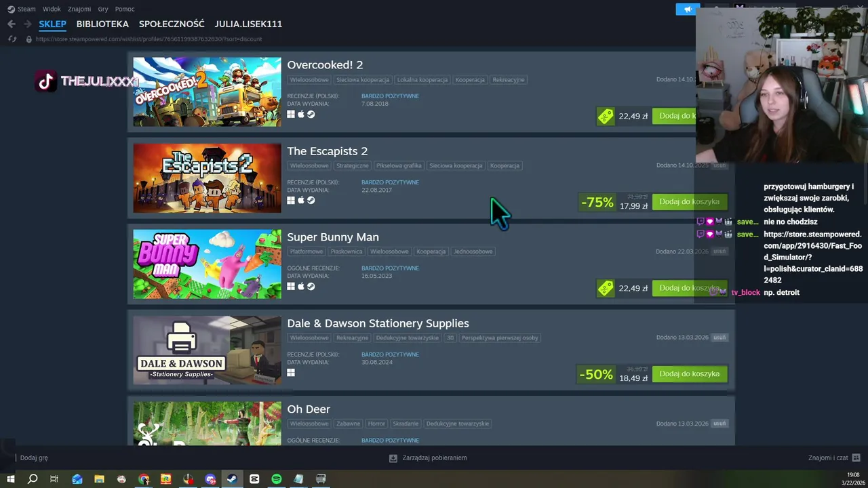Open downloads via the Zarządzaj pobieraniem icon

pos(393,458)
